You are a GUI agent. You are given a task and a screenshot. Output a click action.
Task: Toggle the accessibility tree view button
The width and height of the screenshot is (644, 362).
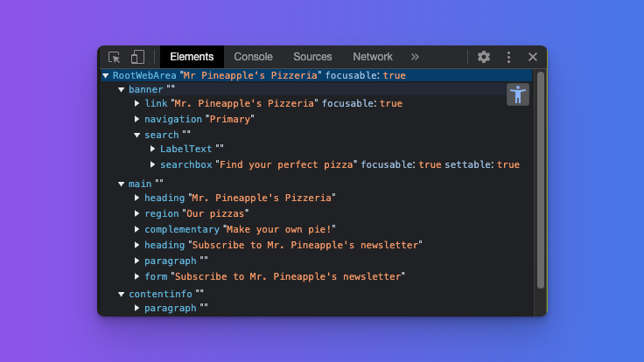(x=518, y=94)
